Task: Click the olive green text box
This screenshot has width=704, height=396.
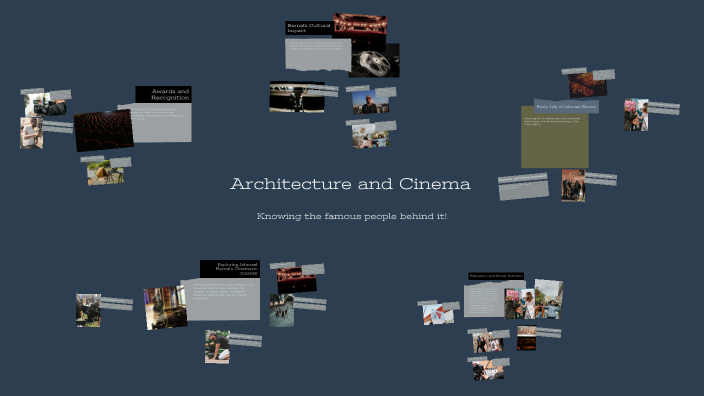Action: tap(554, 137)
